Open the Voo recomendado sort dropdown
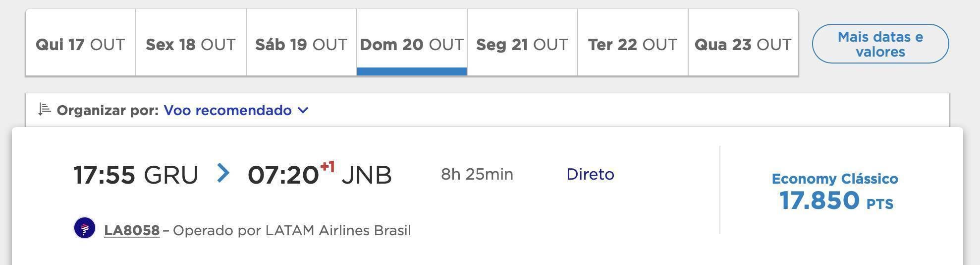The width and height of the screenshot is (980, 265). click(x=236, y=110)
